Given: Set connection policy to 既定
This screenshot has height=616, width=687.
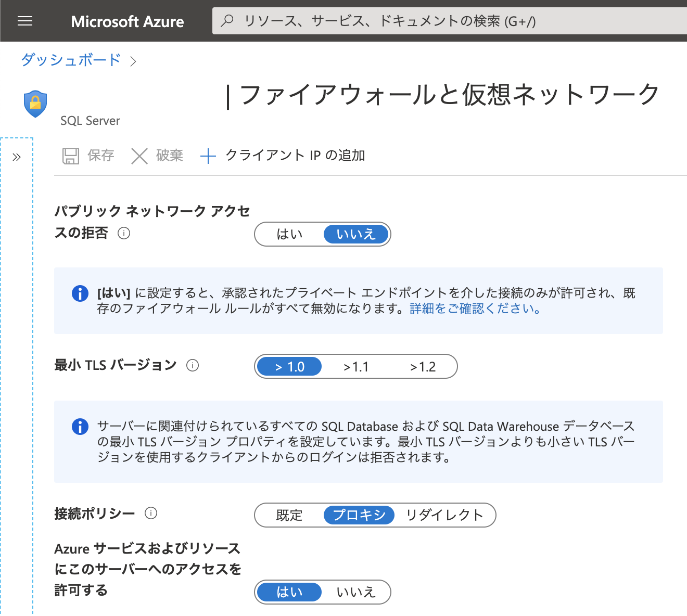Looking at the screenshot, I should point(289,515).
